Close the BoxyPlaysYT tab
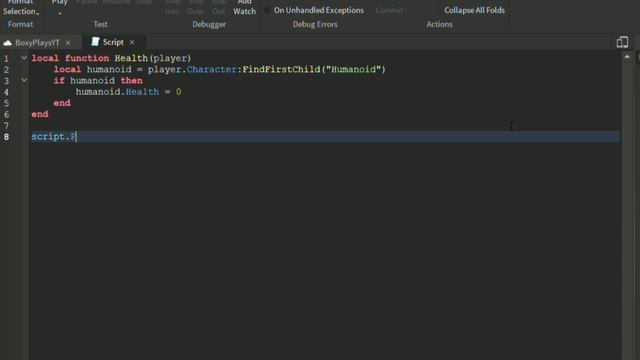This screenshot has height=360, width=640. (68, 42)
